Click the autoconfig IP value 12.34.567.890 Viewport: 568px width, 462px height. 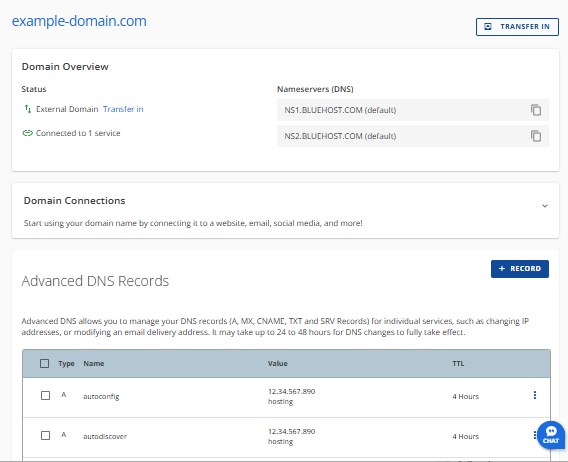(x=292, y=391)
